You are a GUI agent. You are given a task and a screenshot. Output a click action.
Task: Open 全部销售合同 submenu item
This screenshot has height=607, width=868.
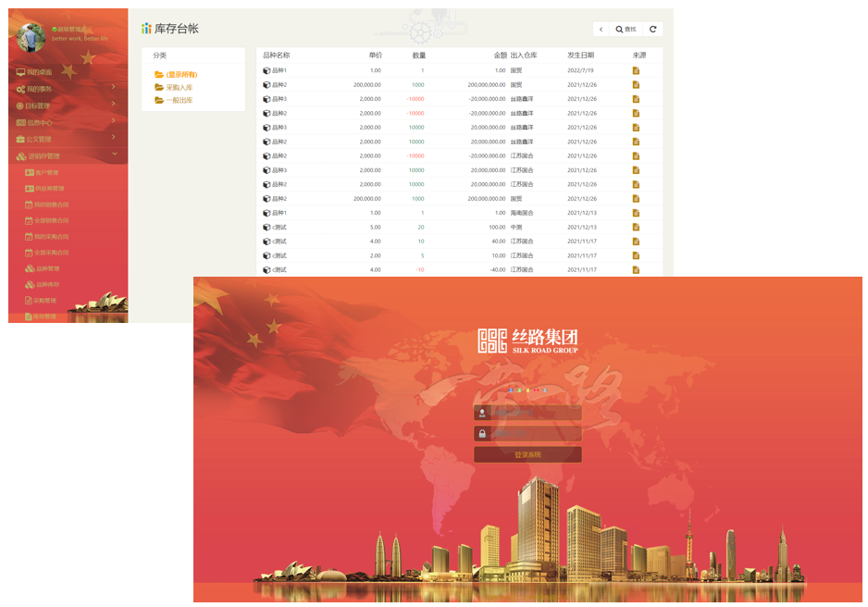(x=47, y=221)
